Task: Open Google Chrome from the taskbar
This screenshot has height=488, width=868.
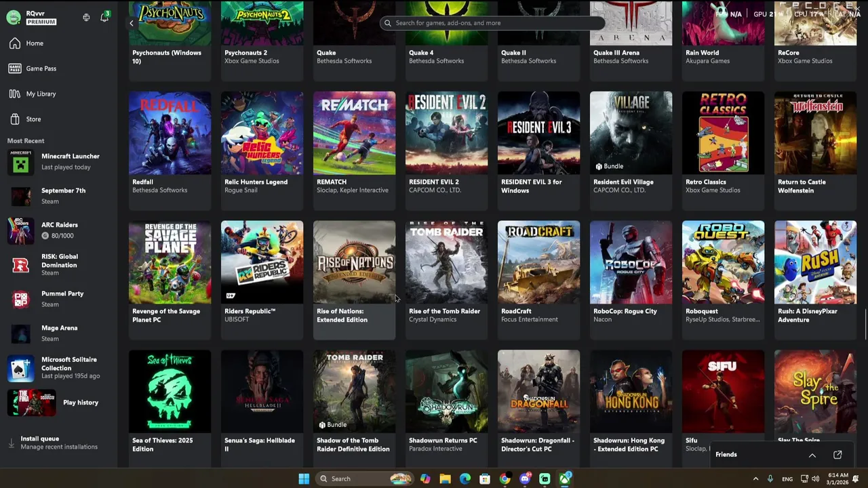Action: pyautogui.click(x=505, y=479)
